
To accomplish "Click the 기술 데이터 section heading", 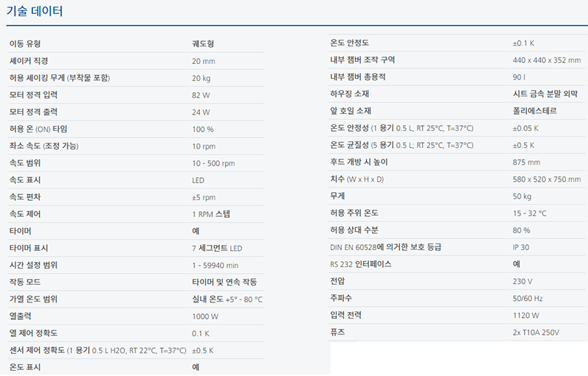I will pyautogui.click(x=35, y=12).
